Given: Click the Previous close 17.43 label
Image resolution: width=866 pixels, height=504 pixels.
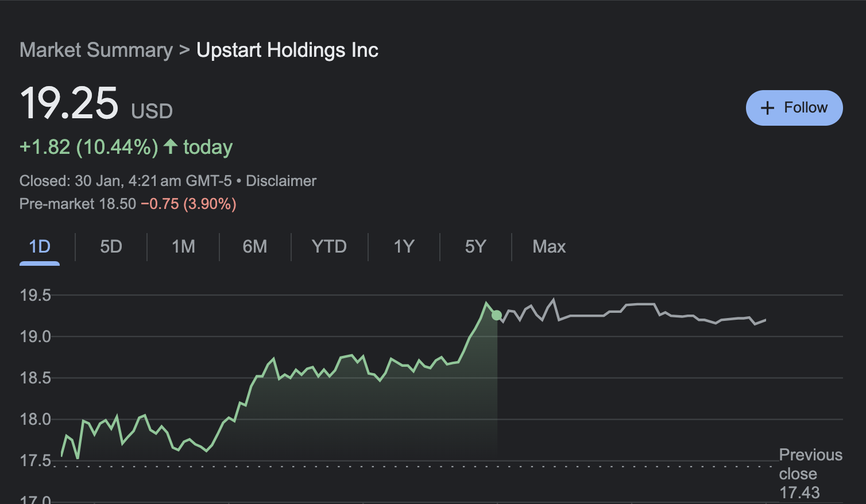Looking at the screenshot, I should 810,474.
